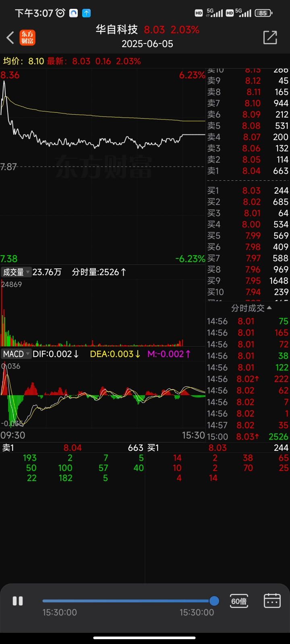The height and width of the screenshot is (644, 290).
Task: Select the 买8 row at 7.96
Action: pos(248,269)
